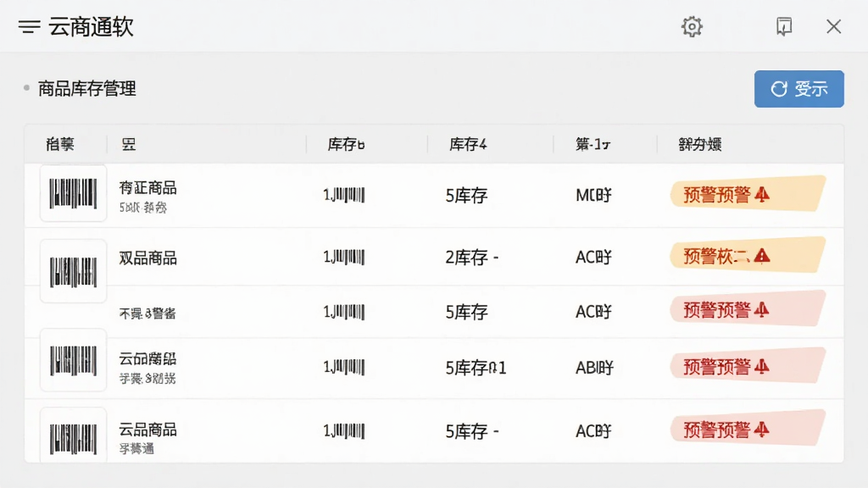This screenshot has width=868, height=488.
Task: Click the 2库存 cell in second row
Action: click(x=472, y=258)
